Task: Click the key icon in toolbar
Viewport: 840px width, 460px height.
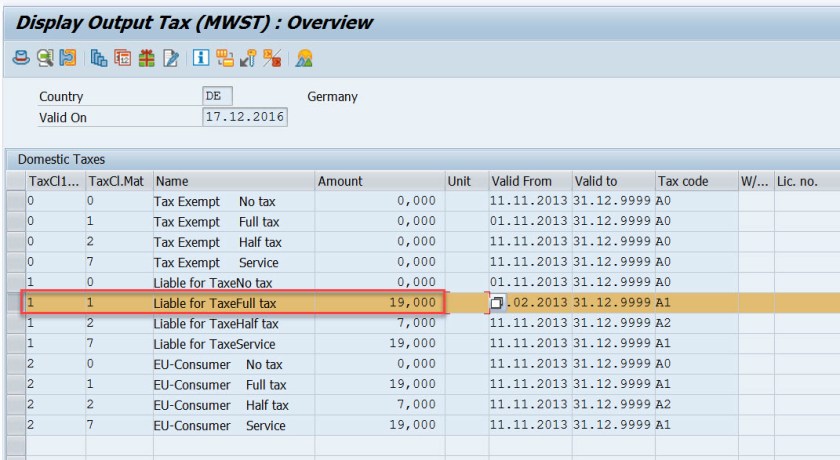Action: point(247,59)
